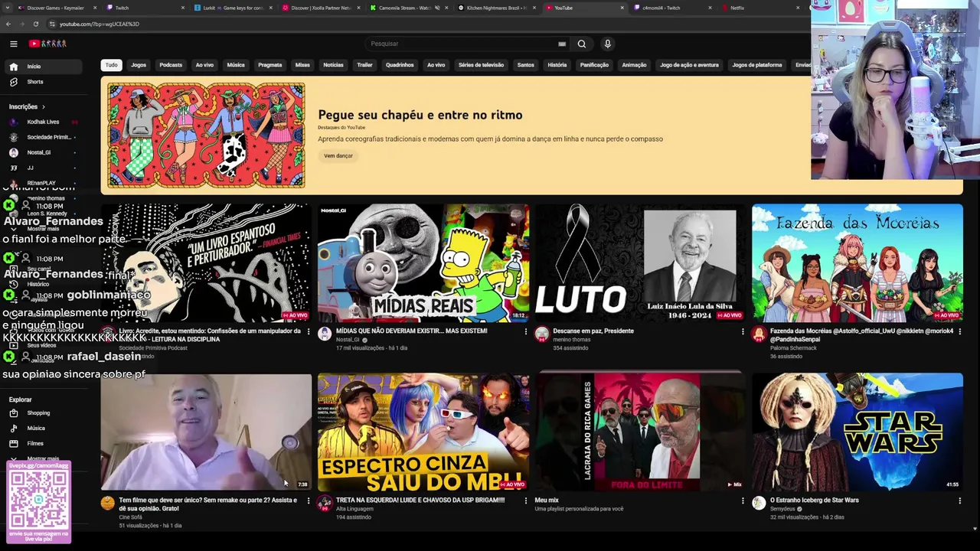Click Alta Linguagem channel avatar
The height and width of the screenshot is (551, 980).
[x=325, y=503]
